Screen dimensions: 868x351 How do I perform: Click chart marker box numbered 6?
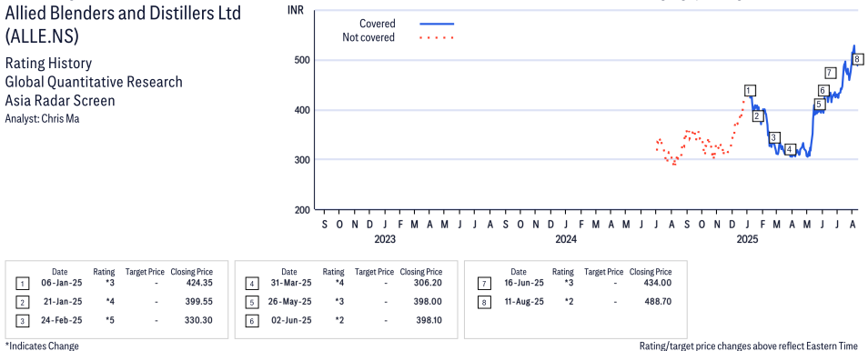pos(823,91)
